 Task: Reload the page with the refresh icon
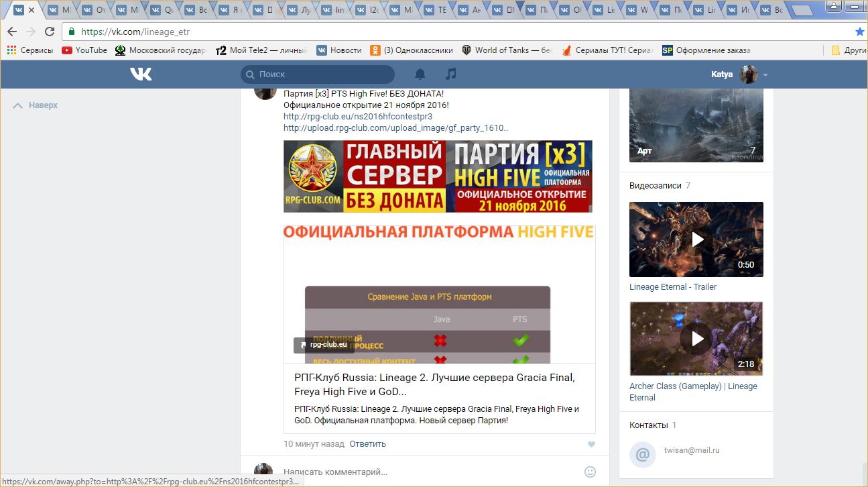tap(50, 32)
